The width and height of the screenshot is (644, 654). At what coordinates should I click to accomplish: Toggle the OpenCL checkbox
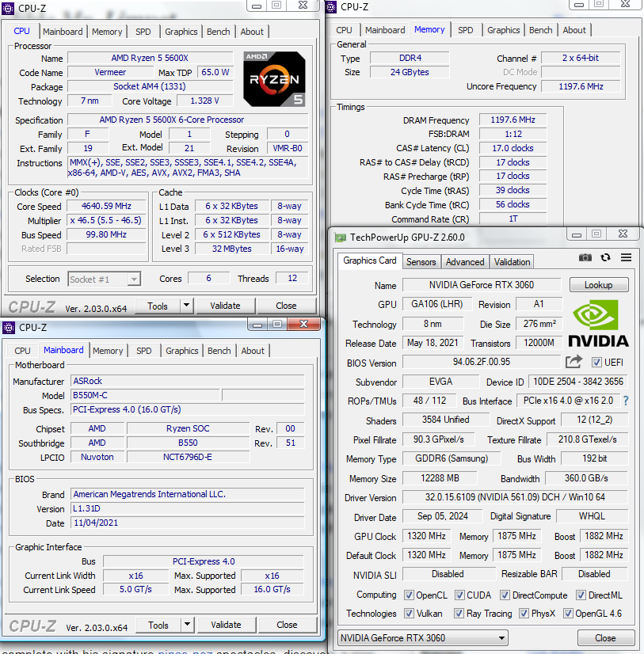point(409,595)
